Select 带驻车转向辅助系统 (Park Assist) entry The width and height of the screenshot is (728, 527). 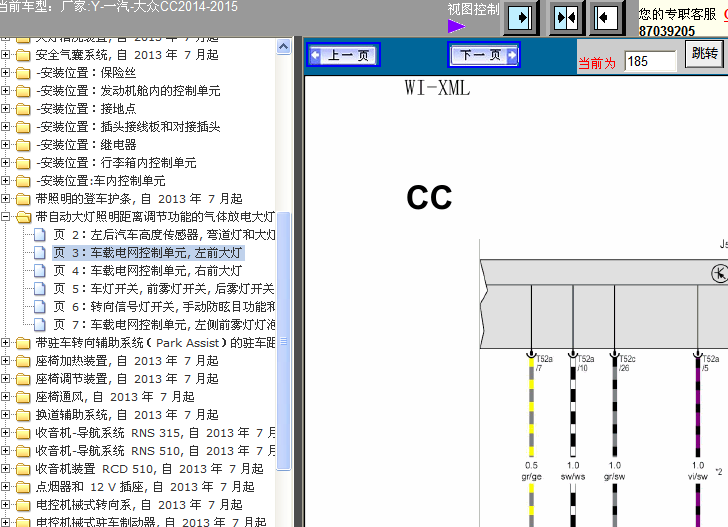click(155, 343)
